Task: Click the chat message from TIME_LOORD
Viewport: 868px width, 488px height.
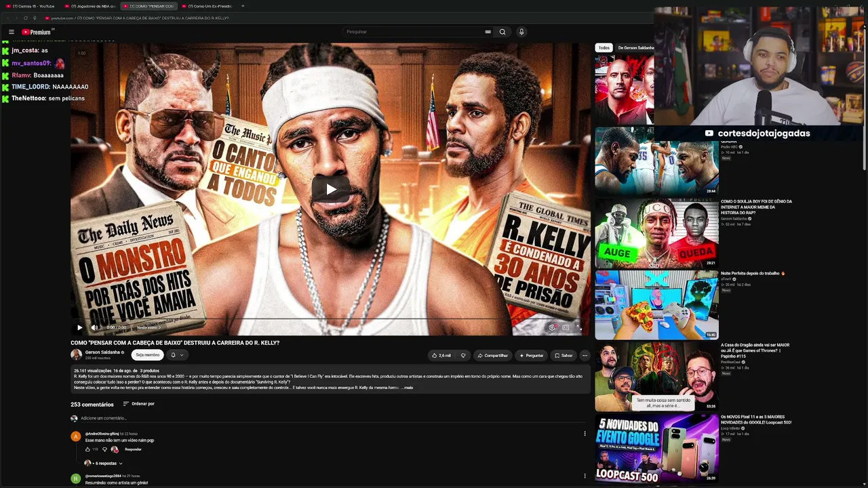Action: click(x=50, y=87)
